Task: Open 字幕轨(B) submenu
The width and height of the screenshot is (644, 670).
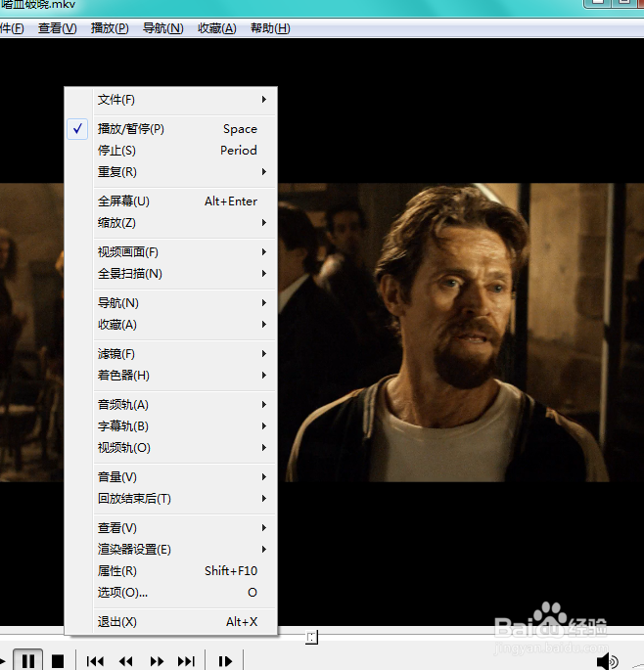Action: click(170, 426)
